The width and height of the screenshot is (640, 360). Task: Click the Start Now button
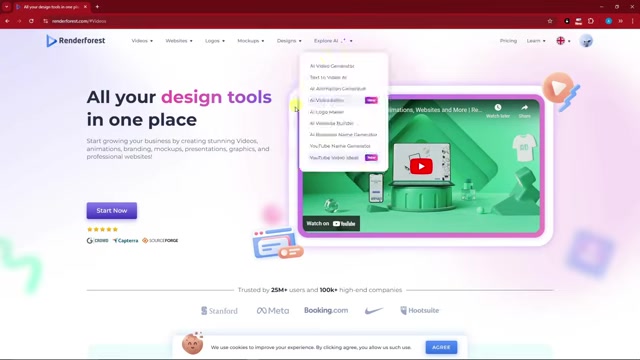[112, 211]
